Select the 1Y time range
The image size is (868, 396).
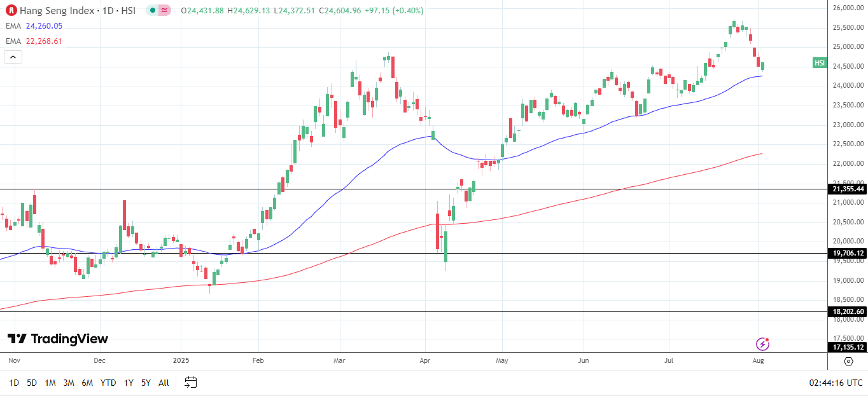pyautogui.click(x=129, y=383)
